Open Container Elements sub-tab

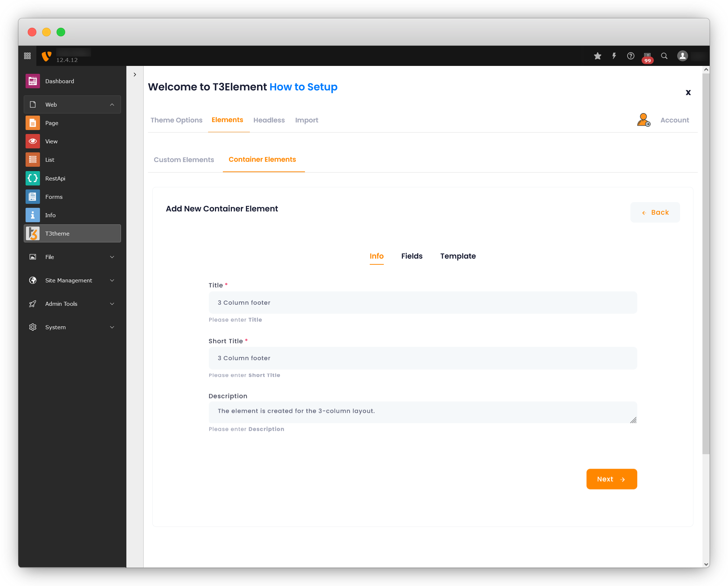pyautogui.click(x=262, y=159)
